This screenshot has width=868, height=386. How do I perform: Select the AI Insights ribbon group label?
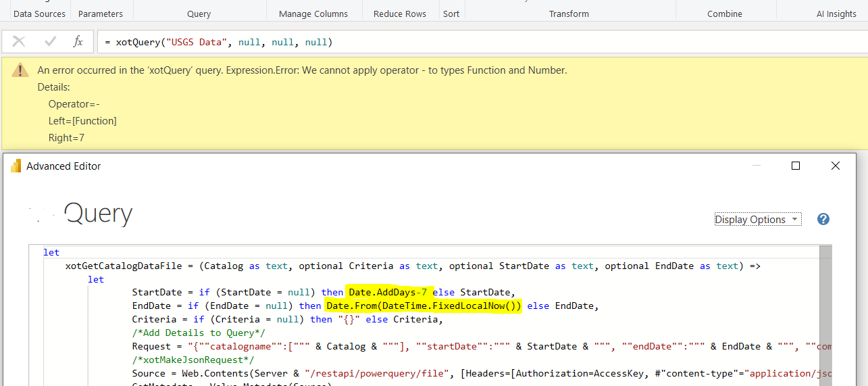click(x=836, y=14)
